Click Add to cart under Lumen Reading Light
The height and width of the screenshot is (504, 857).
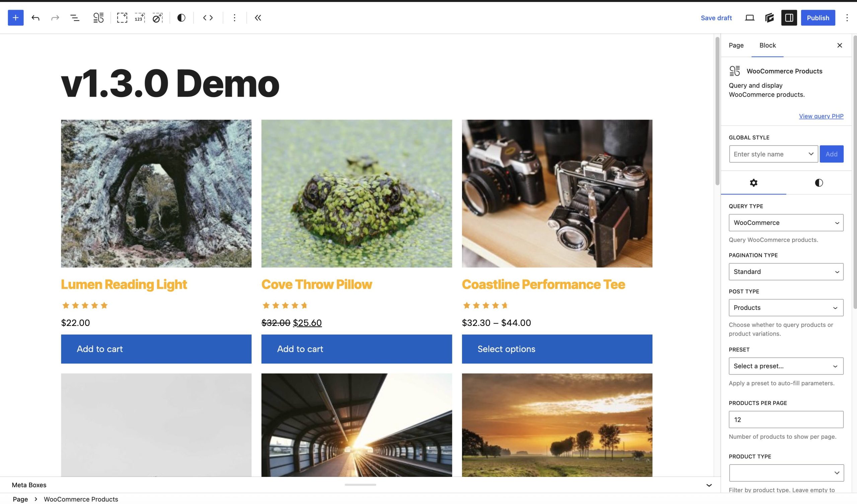156,349
